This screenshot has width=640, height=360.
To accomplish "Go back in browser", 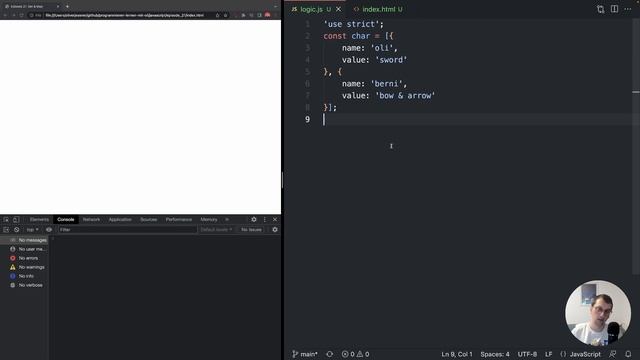I will 5,15.
